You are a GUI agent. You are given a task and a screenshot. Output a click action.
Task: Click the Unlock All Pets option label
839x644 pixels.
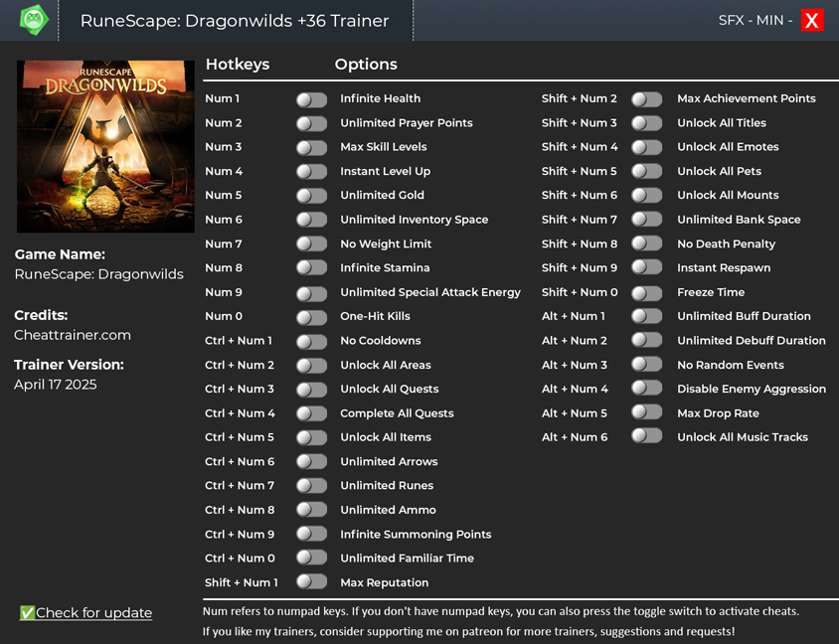pyautogui.click(x=719, y=171)
